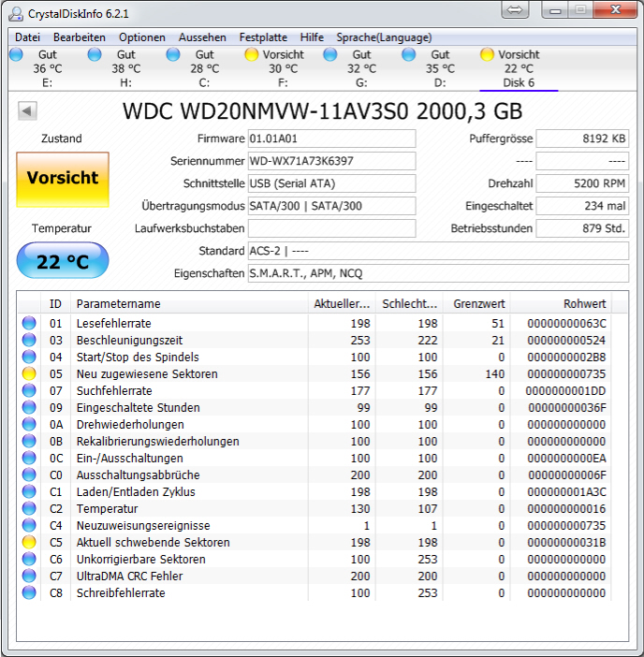Click the blue status orb for Beschleunigungszeit
The width and height of the screenshot is (644, 657).
click(29, 340)
